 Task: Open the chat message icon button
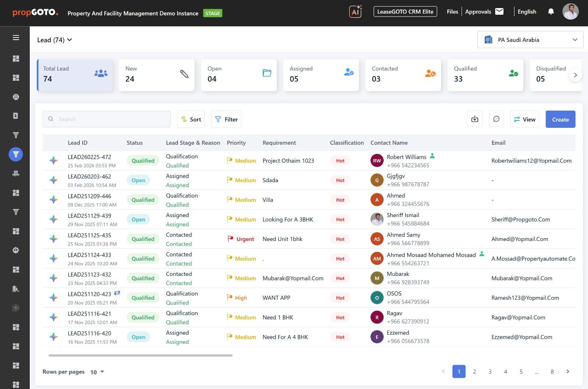pos(496,119)
